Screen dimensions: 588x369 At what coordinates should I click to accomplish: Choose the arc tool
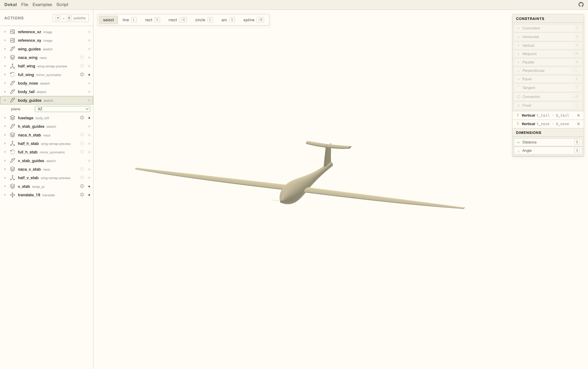[228, 20]
